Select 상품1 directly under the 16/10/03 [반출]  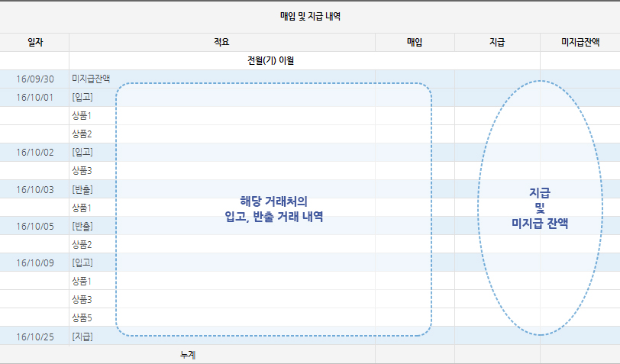click(82, 208)
